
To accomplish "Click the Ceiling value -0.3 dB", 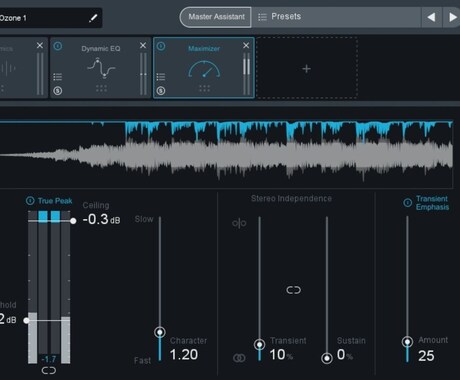I will click(x=101, y=219).
